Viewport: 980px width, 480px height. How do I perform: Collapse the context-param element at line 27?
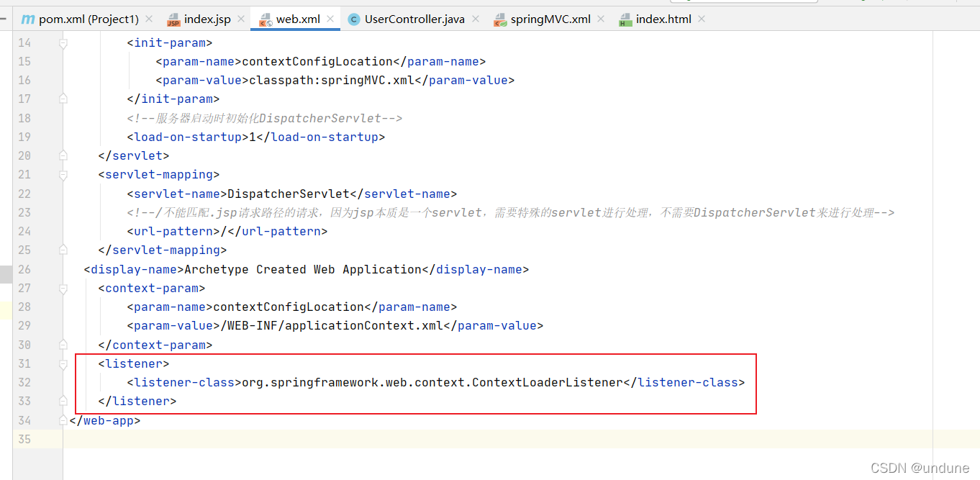coord(63,288)
